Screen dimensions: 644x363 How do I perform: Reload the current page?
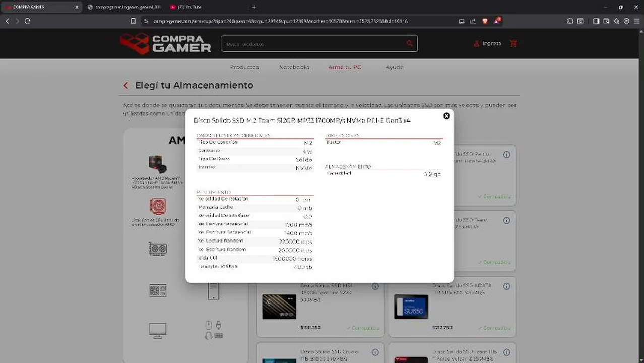(x=27, y=21)
